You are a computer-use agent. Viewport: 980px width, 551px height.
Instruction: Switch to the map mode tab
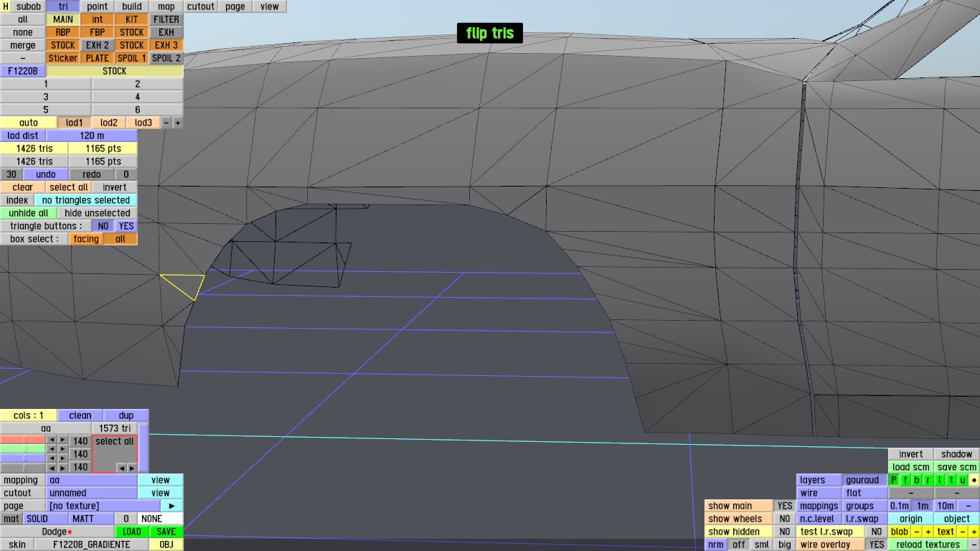click(x=166, y=6)
